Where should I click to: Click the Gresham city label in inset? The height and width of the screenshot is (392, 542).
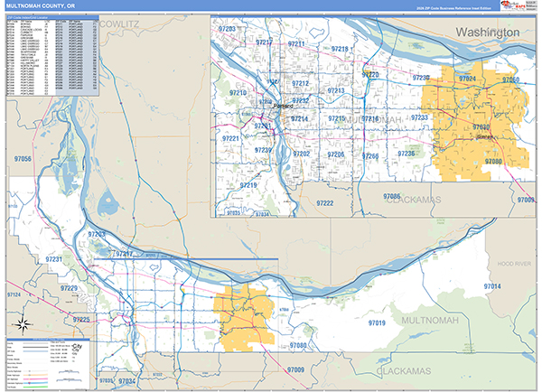pos(484,137)
